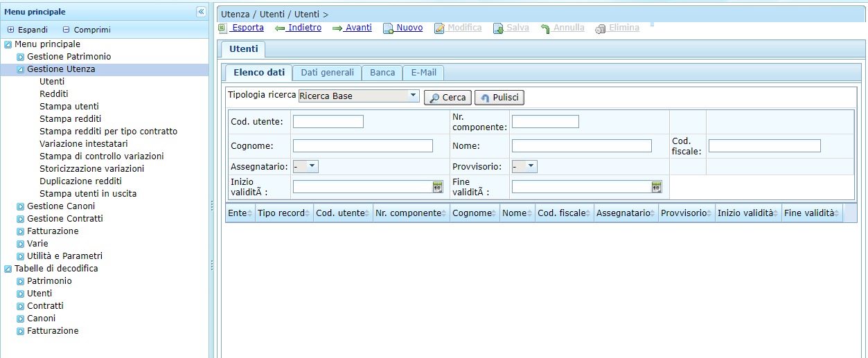
Task: Click the Nuovo link
Action: point(409,28)
